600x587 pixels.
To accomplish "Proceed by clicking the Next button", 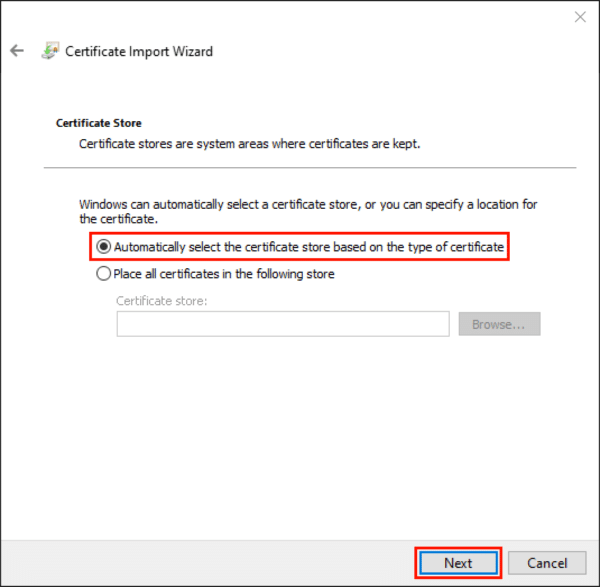I will 458,563.
